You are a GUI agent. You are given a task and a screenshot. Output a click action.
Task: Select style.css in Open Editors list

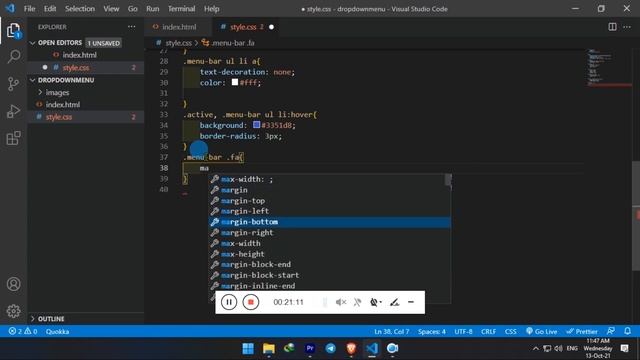(x=76, y=68)
